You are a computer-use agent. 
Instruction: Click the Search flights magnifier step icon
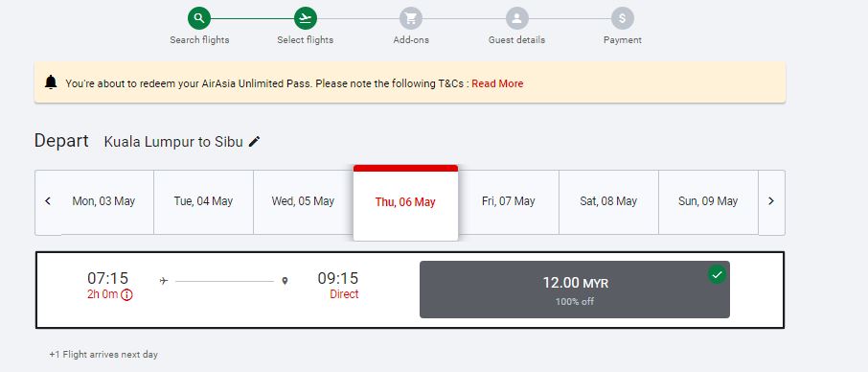click(x=199, y=18)
